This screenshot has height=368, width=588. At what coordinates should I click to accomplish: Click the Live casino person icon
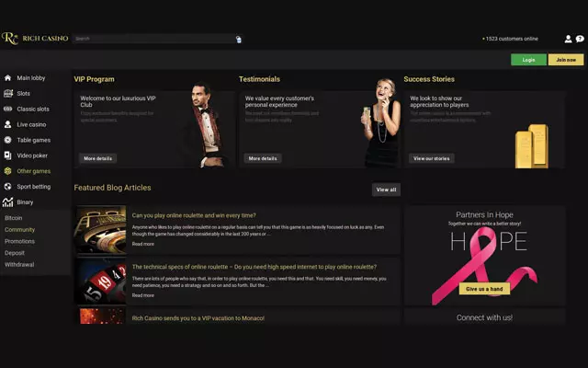[7, 124]
